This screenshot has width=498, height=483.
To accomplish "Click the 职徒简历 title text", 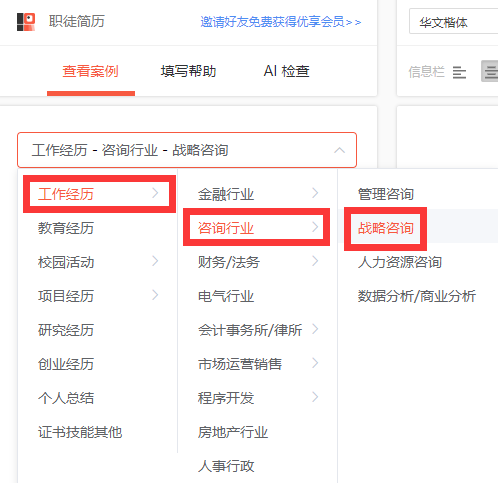I will click(77, 21).
